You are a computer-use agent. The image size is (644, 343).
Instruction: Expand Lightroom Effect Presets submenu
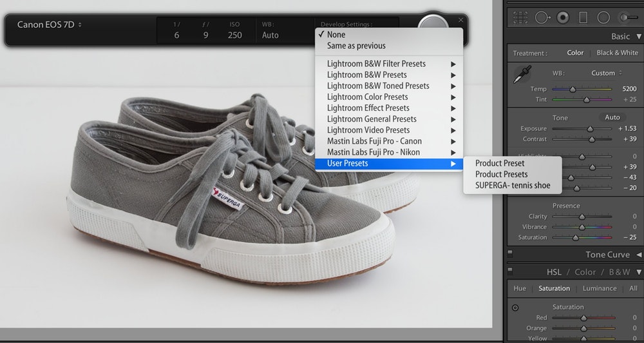pyautogui.click(x=388, y=108)
